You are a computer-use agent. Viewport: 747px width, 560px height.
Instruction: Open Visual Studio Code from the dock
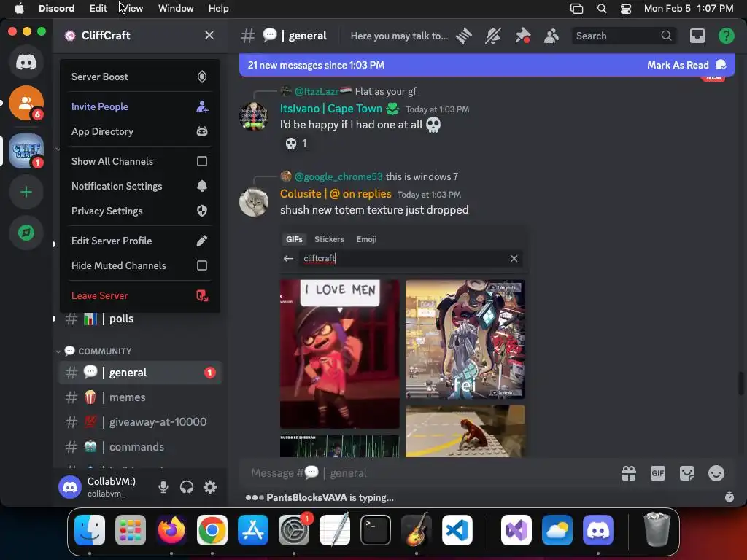coord(457,530)
